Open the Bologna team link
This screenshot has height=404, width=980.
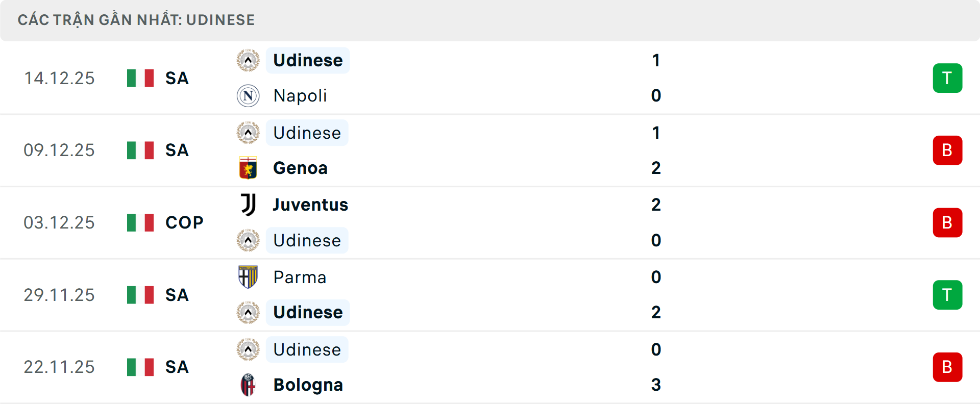[x=308, y=385]
